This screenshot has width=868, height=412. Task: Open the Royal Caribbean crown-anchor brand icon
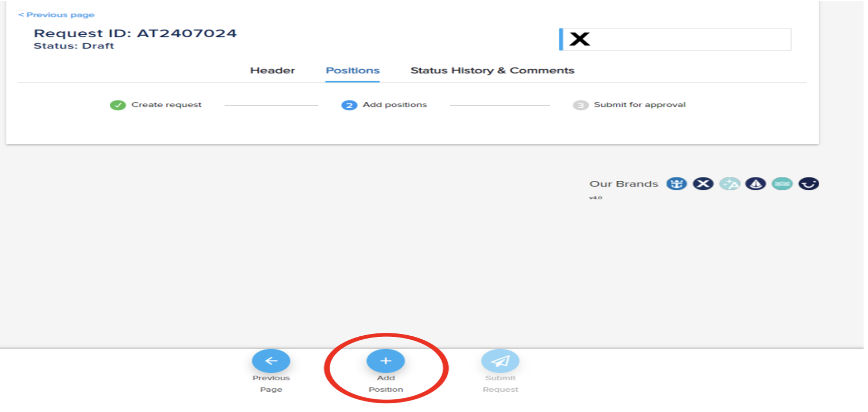coord(676,183)
